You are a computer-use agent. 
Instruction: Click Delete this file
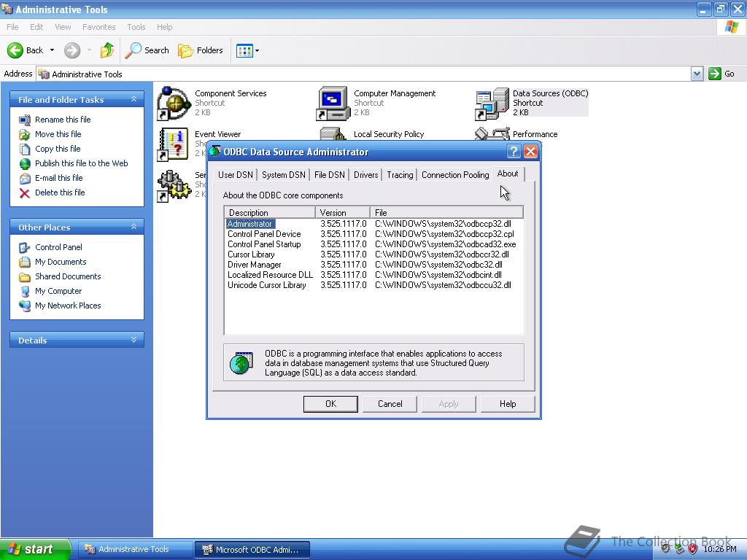pyautogui.click(x=60, y=192)
